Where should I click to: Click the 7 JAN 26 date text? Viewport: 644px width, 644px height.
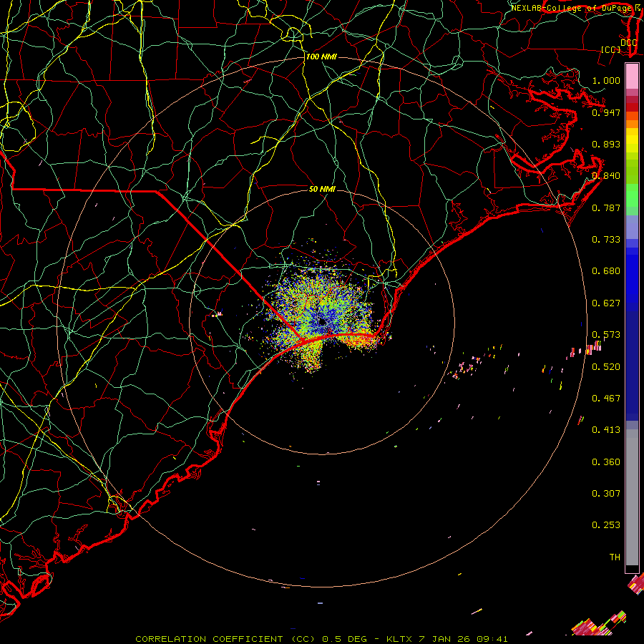click(445, 639)
